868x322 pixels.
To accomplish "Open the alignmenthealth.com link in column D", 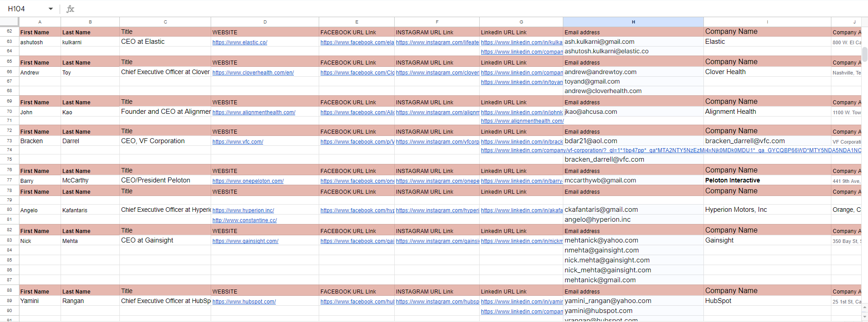I will click(x=254, y=112).
